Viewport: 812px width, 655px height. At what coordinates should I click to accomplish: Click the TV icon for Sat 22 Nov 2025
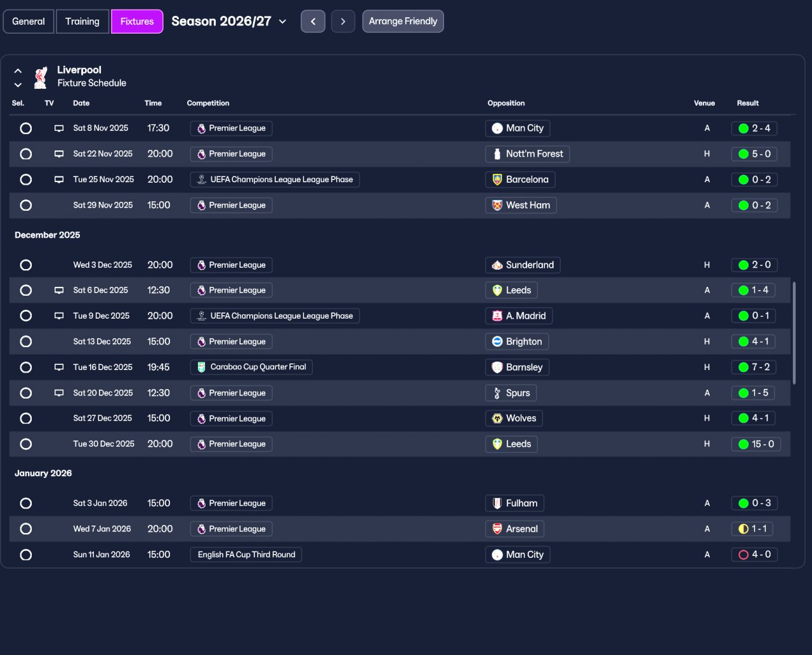click(x=59, y=154)
